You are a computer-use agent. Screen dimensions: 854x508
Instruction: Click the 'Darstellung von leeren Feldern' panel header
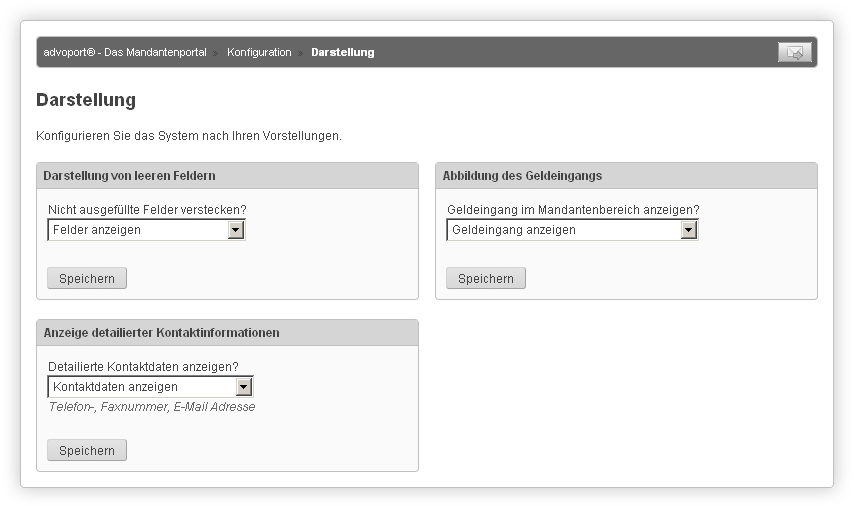(x=228, y=176)
